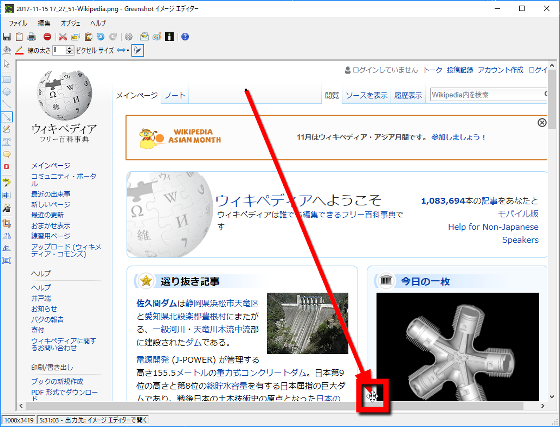560x427 pixels.
Task: Select the red Counter tool
Action: pyautogui.click(x=7, y=167)
